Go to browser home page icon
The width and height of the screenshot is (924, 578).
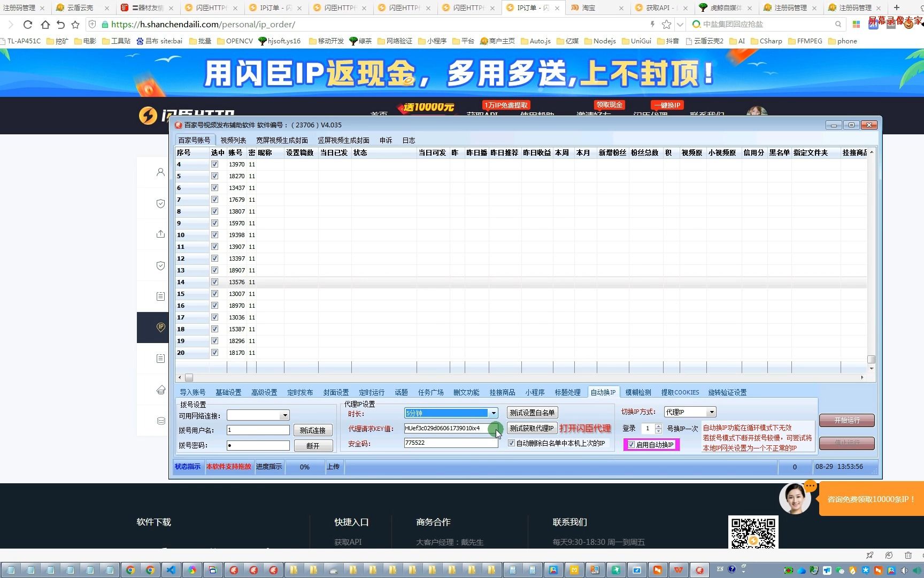[45, 25]
